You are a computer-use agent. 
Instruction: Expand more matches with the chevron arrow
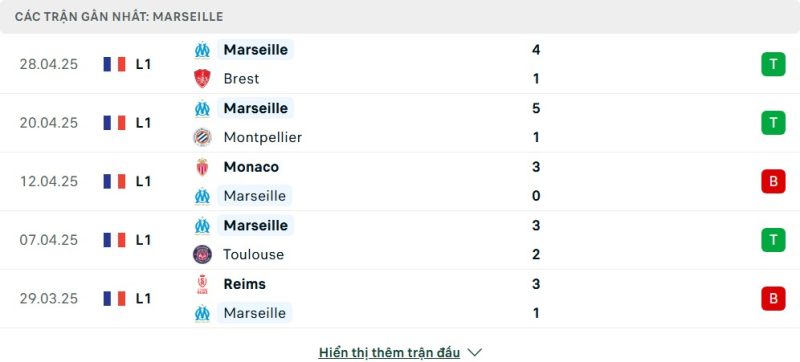click(474, 352)
